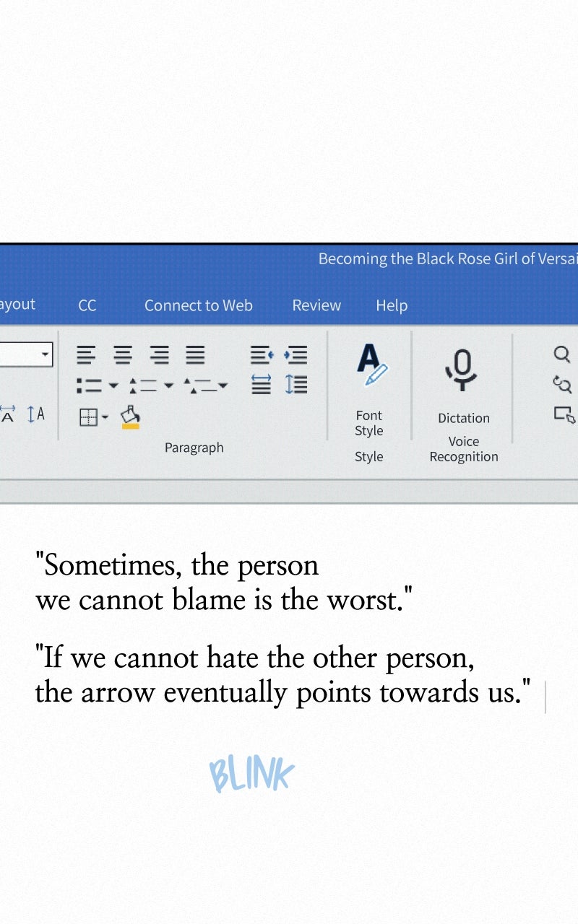Justify the paragraph text
Viewport: 578px width, 924px height.
tap(195, 354)
